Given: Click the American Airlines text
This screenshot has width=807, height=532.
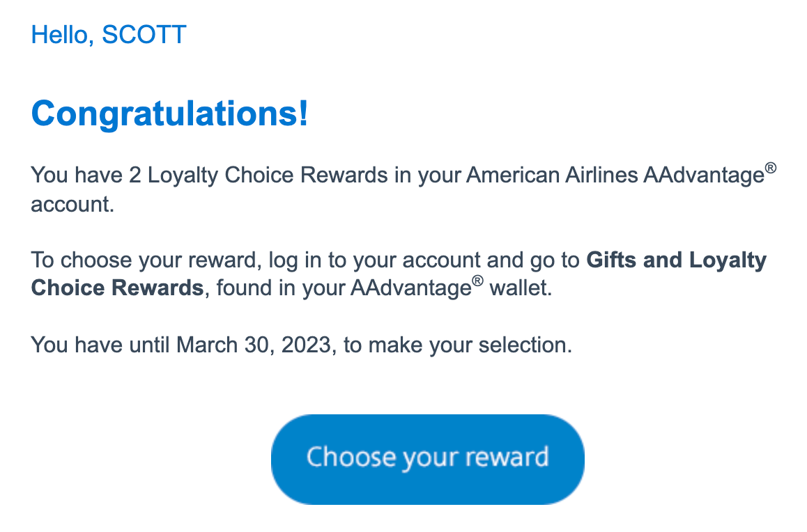Looking at the screenshot, I should point(553,175).
